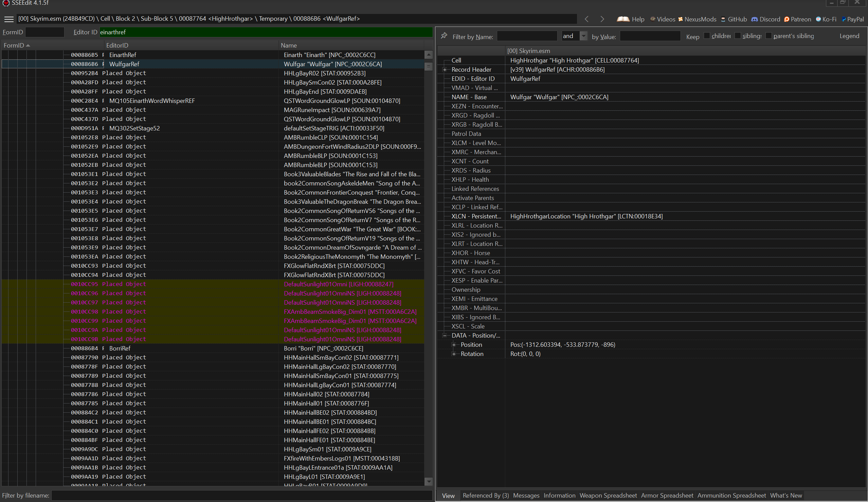This screenshot has height=502, width=868.
Task: Click the [00] Skyrim.esm column header
Action: pos(685,51)
